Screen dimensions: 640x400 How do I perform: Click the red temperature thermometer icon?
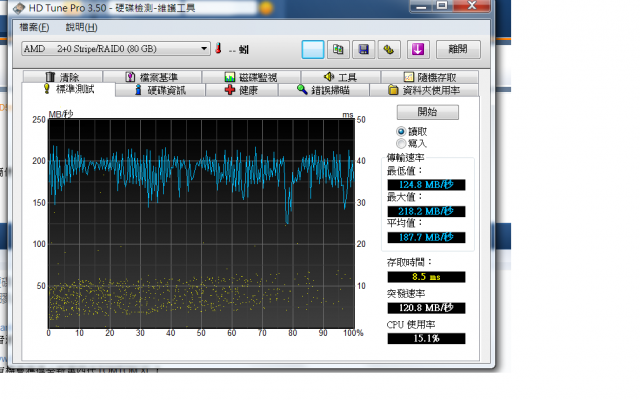[x=218, y=49]
